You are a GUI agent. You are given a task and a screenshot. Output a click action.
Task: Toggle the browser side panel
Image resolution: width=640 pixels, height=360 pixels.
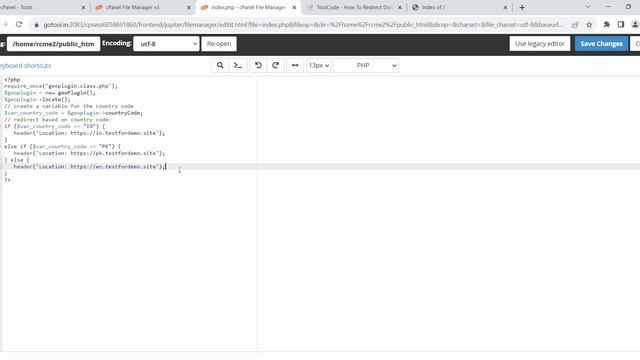point(621,24)
